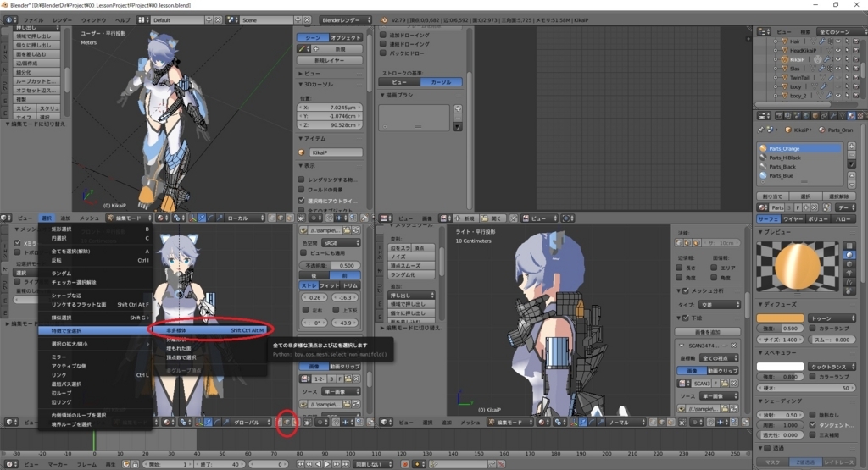The height and width of the screenshot is (470, 868).
Task: Select カーソル stroke placement button
Action: 441,82
